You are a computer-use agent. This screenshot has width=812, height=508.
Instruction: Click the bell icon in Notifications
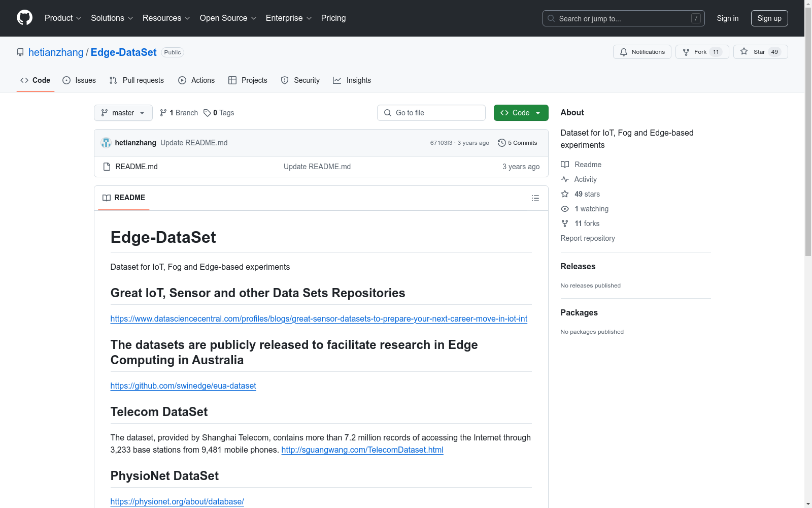pos(624,52)
